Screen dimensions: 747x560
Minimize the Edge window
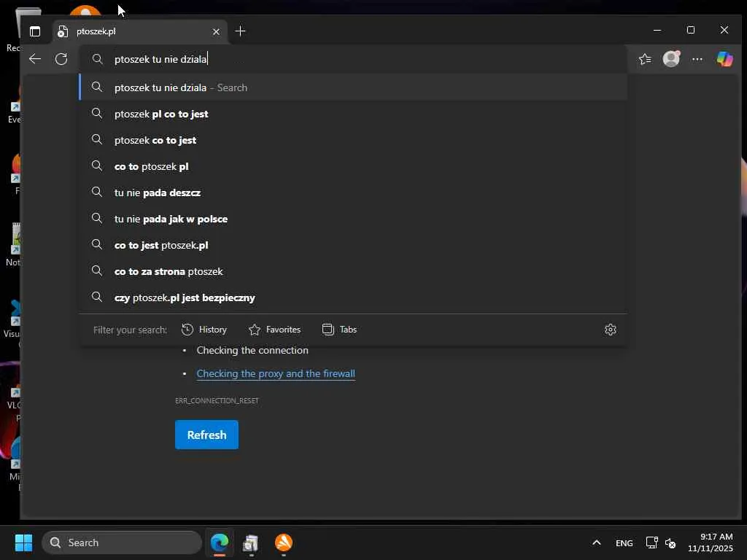657,30
